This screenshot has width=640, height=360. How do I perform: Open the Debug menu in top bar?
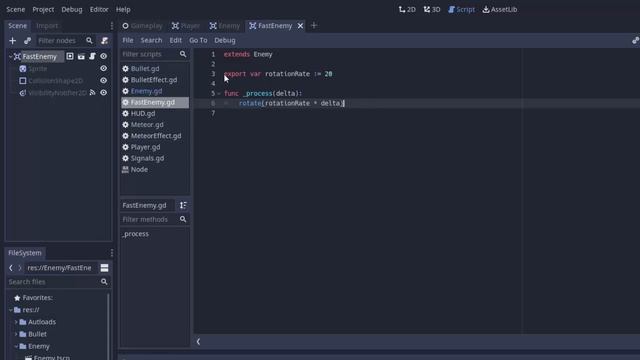72,9
